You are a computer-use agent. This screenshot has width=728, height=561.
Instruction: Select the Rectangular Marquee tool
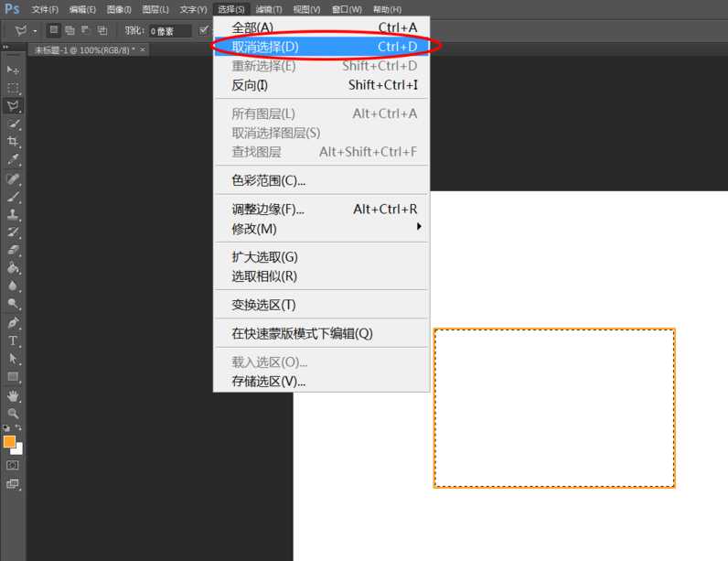coord(13,88)
